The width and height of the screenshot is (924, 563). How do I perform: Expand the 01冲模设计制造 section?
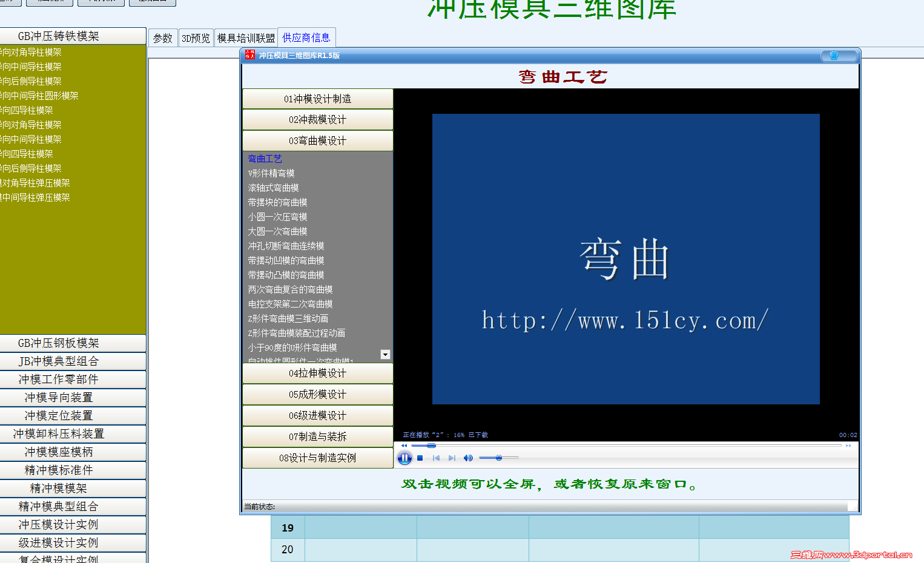pos(318,99)
